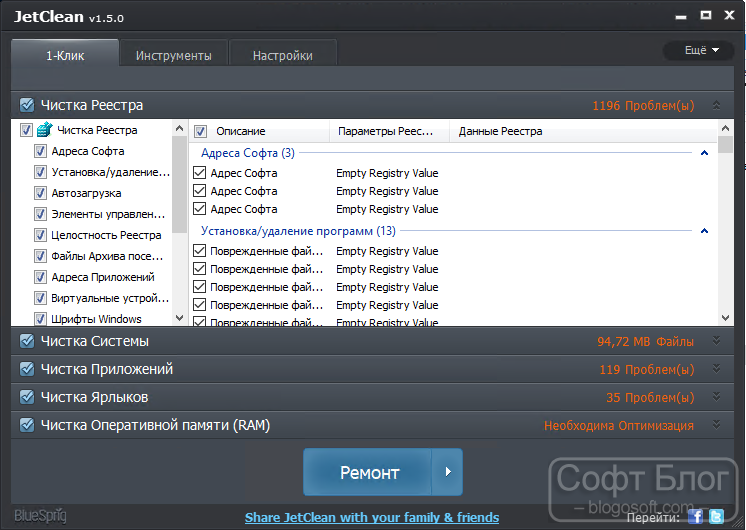Click Необходима Оптимизация status text
This screenshot has height=530, width=746.
pos(618,425)
